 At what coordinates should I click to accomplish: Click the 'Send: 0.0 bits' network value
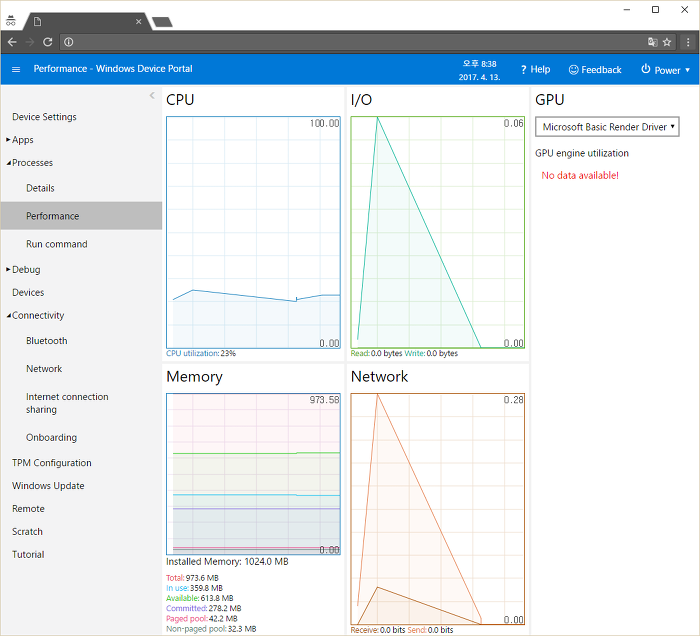tap(430, 630)
